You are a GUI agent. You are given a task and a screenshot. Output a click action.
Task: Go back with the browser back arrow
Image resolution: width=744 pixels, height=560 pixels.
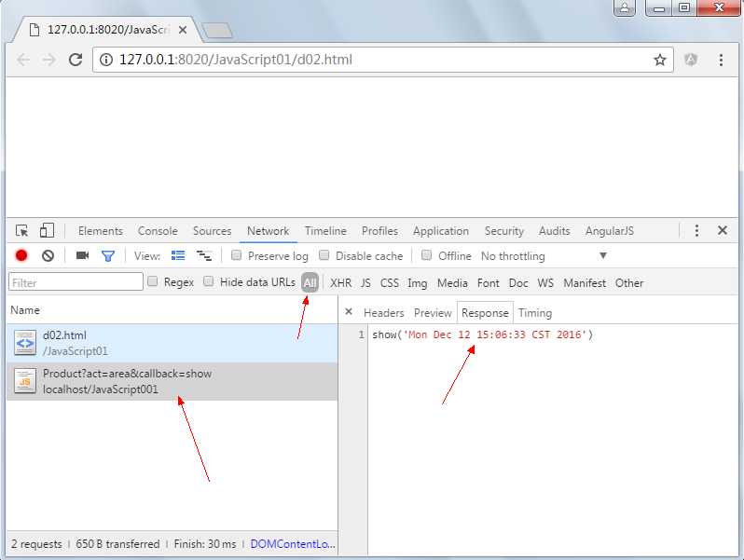pyautogui.click(x=23, y=60)
